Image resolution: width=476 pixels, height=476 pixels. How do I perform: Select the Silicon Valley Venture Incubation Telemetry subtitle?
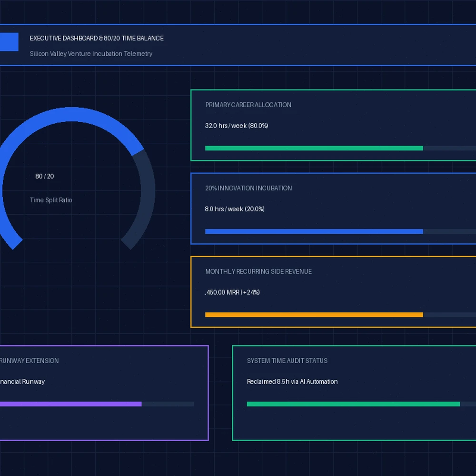[91, 54]
